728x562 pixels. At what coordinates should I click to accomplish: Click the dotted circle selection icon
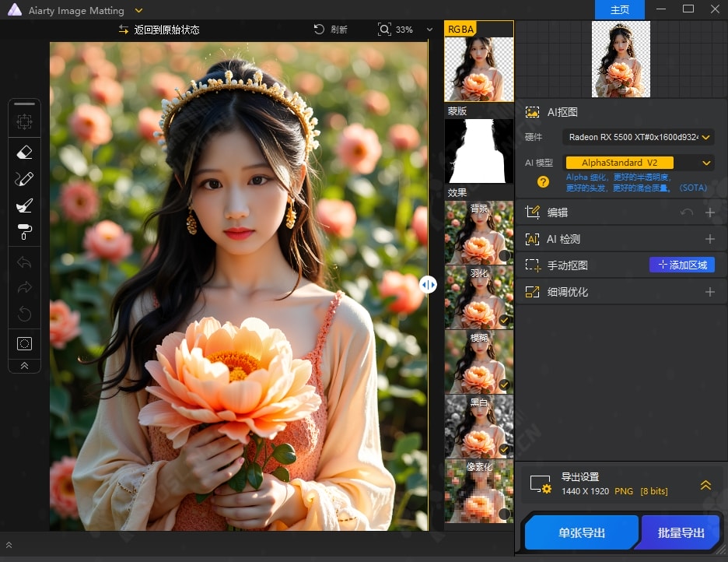[24, 343]
